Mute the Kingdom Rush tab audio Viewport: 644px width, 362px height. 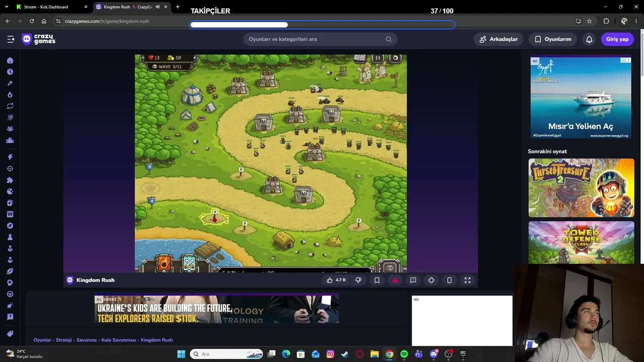157,7
